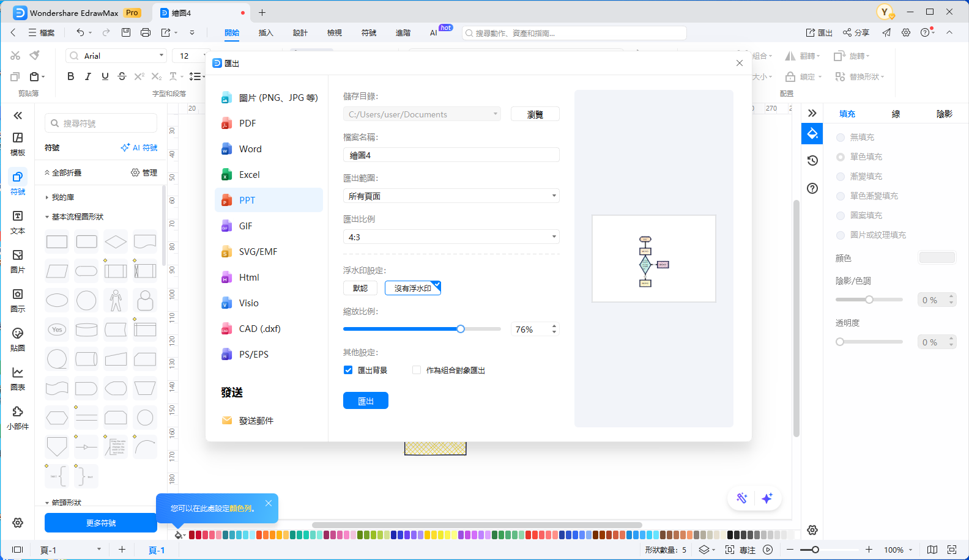
Task: Switch to the 插入 ribbon tab
Action: (x=265, y=33)
